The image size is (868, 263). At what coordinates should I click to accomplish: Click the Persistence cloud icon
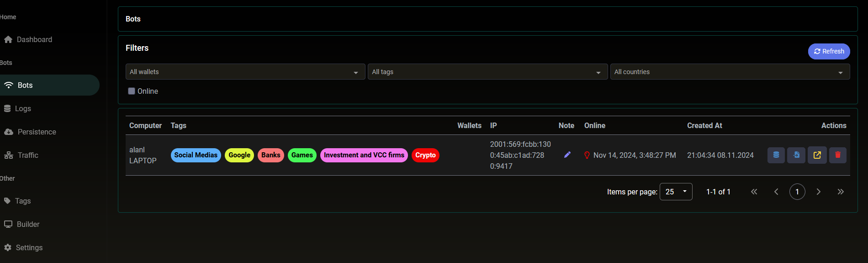9,132
